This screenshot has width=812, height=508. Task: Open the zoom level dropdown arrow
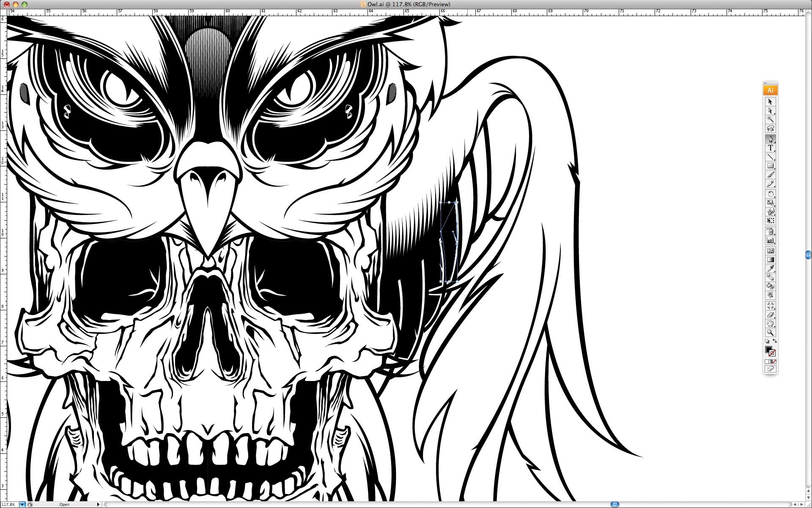[x=22, y=505]
